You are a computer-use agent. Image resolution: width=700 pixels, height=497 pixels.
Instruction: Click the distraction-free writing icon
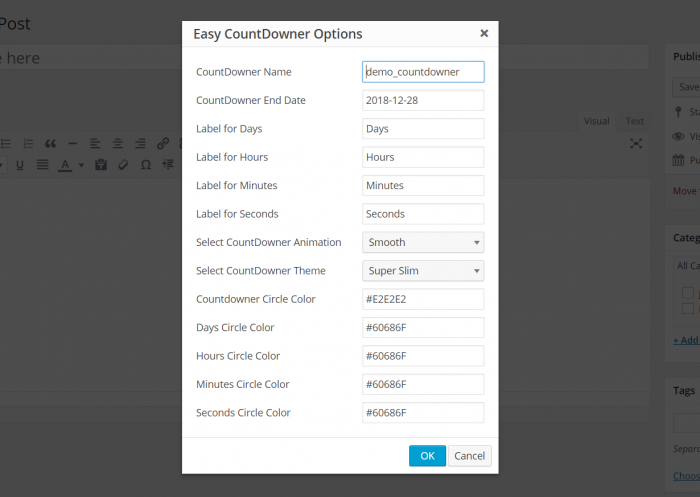636,144
